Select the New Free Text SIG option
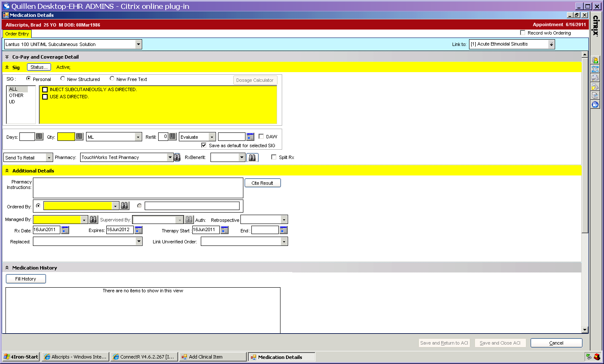The width and height of the screenshot is (604, 364). tap(112, 78)
